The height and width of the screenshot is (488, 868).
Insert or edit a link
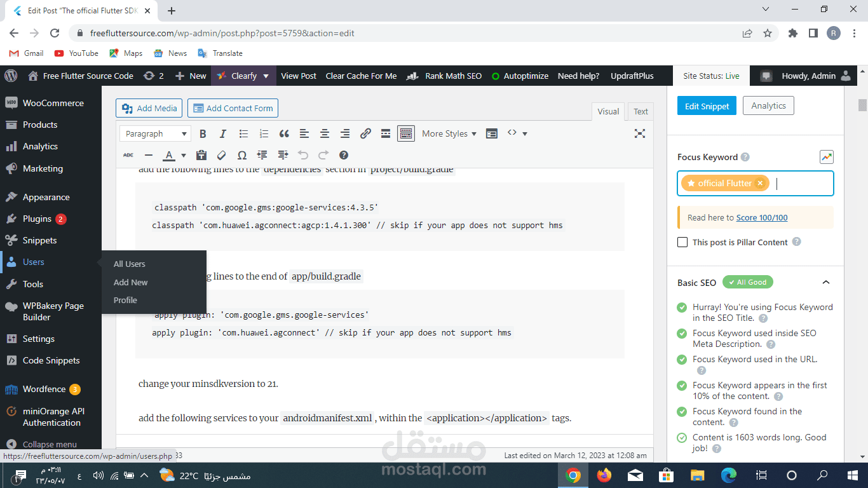[365, 133]
